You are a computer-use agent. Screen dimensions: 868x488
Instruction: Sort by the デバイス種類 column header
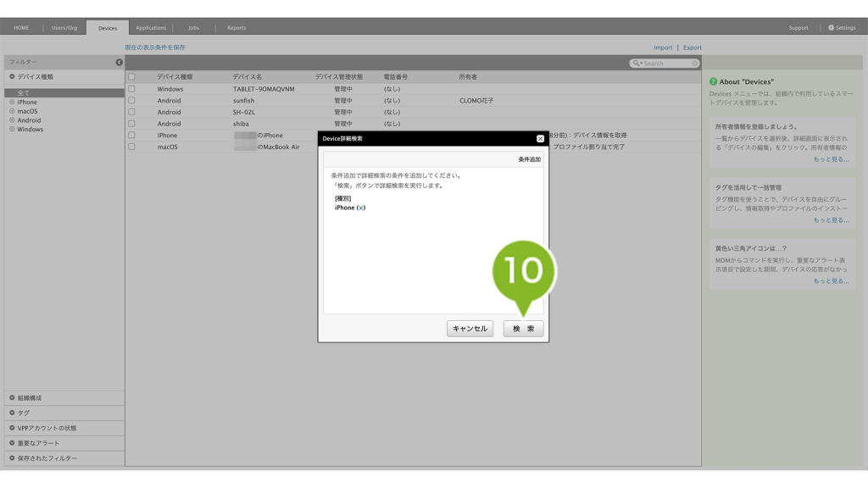point(175,77)
